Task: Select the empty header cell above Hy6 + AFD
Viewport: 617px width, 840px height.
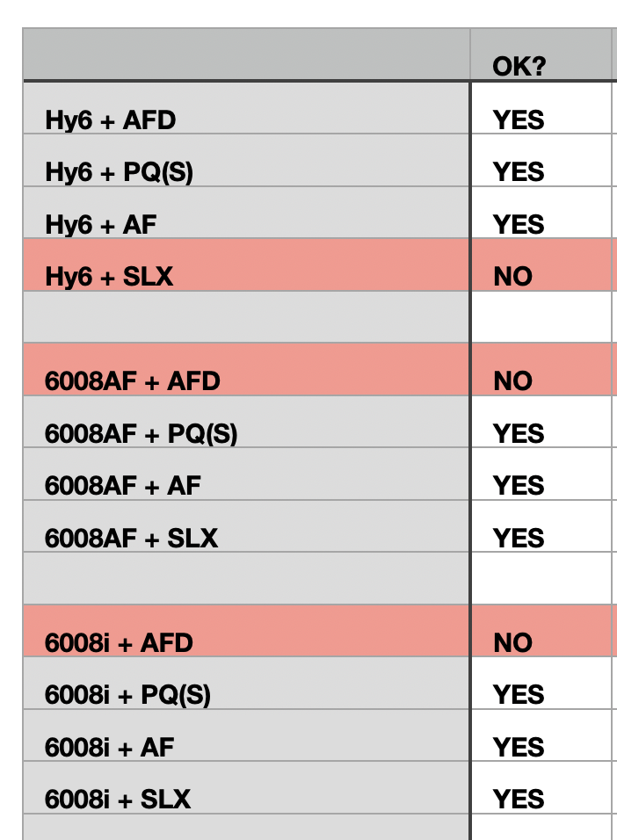Action: [x=246, y=55]
